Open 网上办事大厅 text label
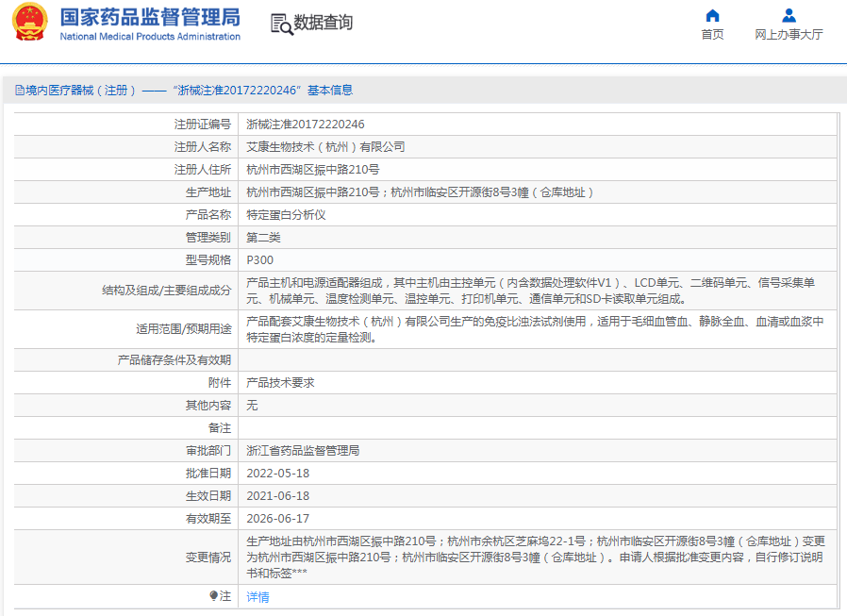Image resolution: width=847 pixels, height=616 pixels. [x=789, y=35]
